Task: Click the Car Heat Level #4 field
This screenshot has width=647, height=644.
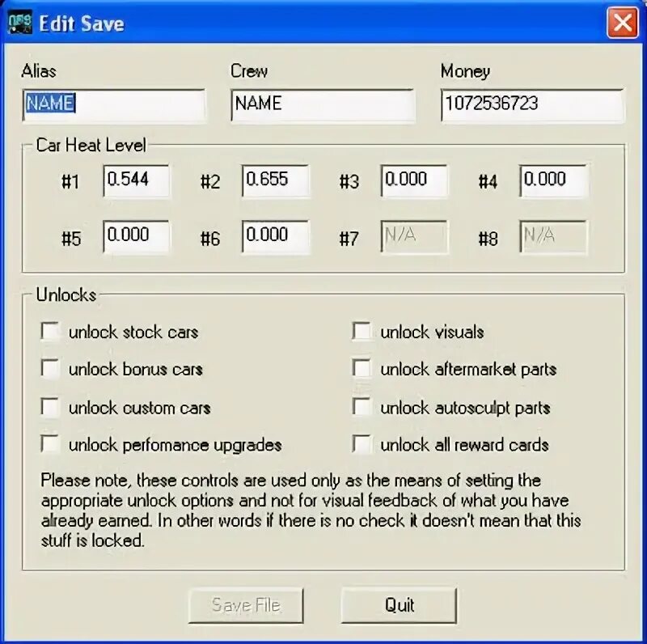Action: 553,180
